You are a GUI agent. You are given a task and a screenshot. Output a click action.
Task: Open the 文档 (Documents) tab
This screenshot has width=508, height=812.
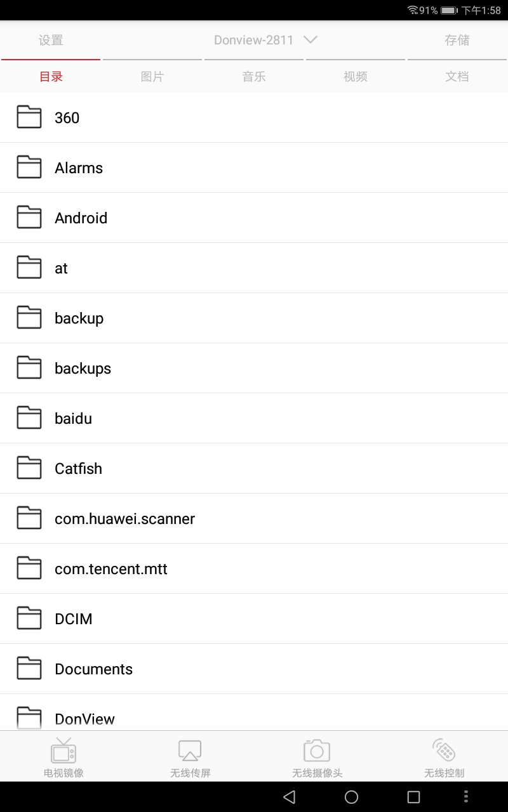click(457, 77)
